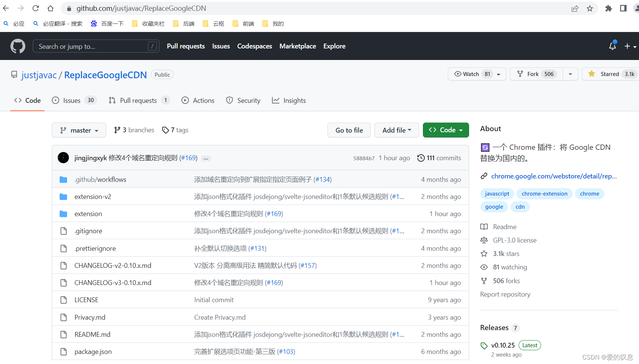Open the .github/workflows folder icon

(63, 180)
